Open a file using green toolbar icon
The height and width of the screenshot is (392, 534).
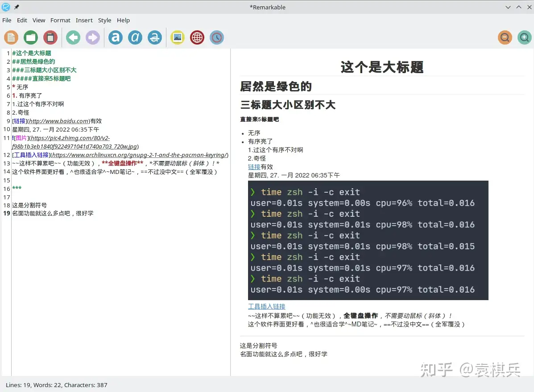31,37
